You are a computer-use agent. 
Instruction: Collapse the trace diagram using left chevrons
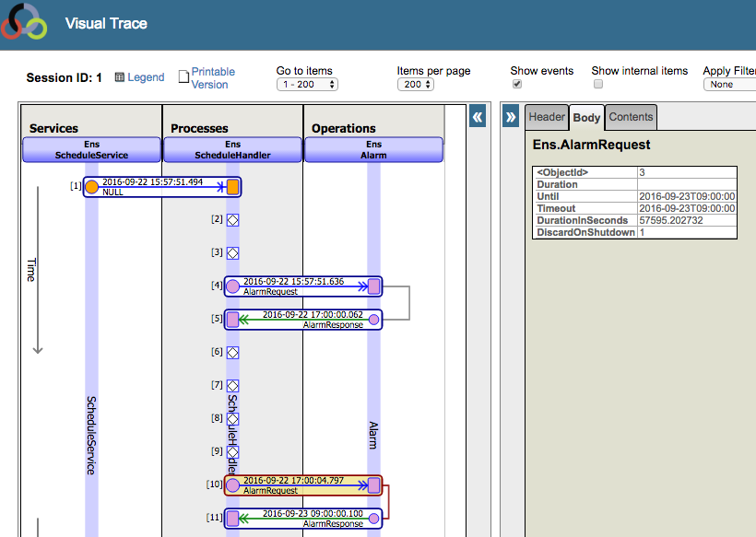coord(477,117)
